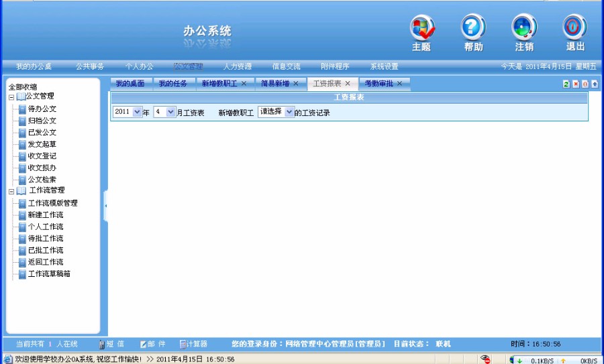
Task: Open 系统设置 menu
Action: [384, 66]
